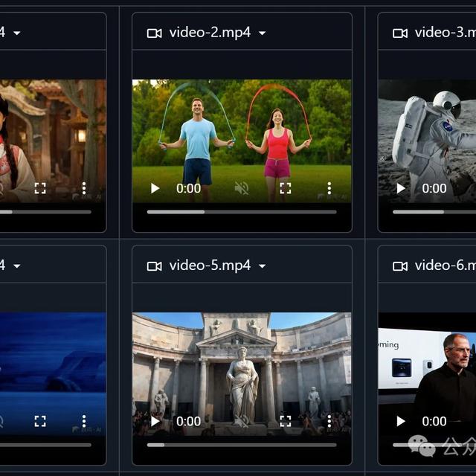Viewport: 476px width, 476px height.
Task: Click the camera icon beside video-5.mp4
Action: (x=154, y=266)
